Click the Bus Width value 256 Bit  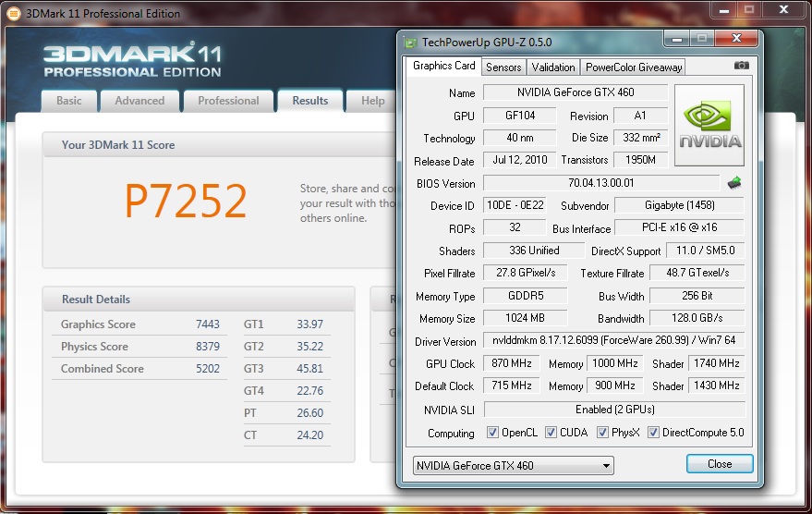697,296
